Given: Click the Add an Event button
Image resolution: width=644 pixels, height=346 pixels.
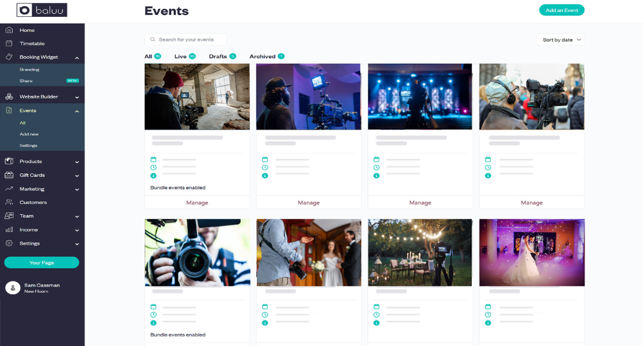Looking at the screenshot, I should pos(561,10).
